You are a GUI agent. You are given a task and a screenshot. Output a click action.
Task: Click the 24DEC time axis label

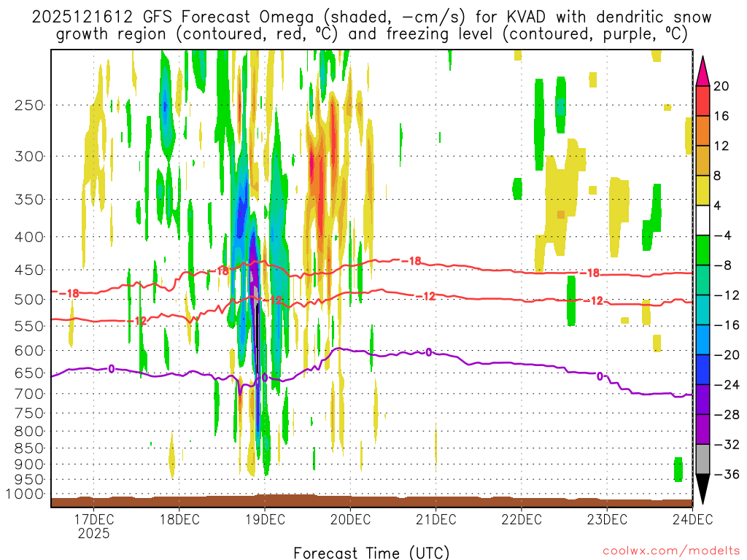click(x=693, y=519)
